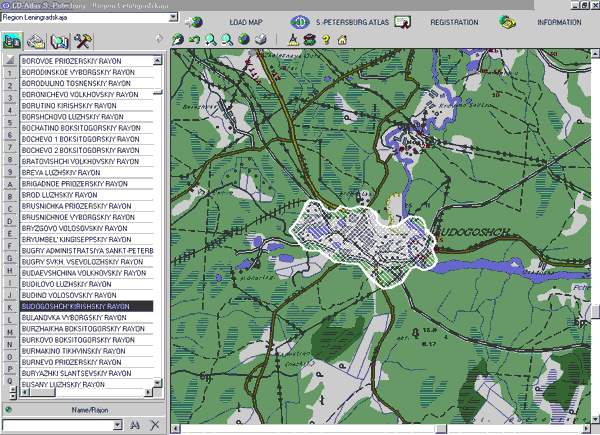The height and width of the screenshot is (435, 600).
Task: Click the list horizontal scrollbar right arrow
Action: 148,392
